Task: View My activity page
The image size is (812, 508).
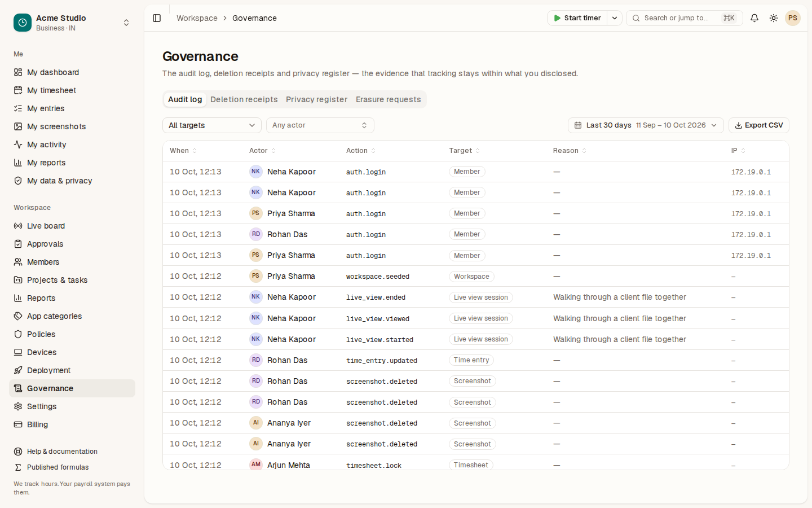Action: point(72,144)
